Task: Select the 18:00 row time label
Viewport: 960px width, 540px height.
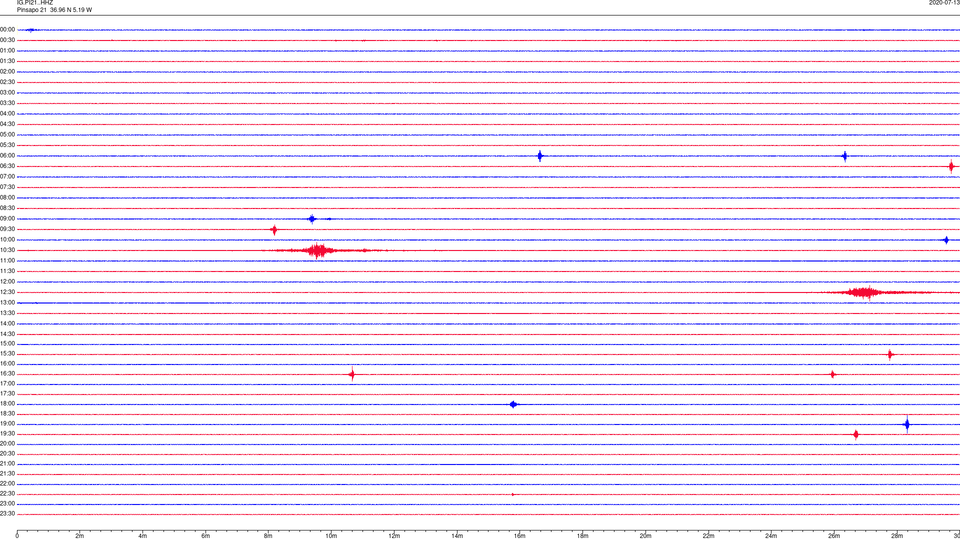Action: click(x=7, y=404)
